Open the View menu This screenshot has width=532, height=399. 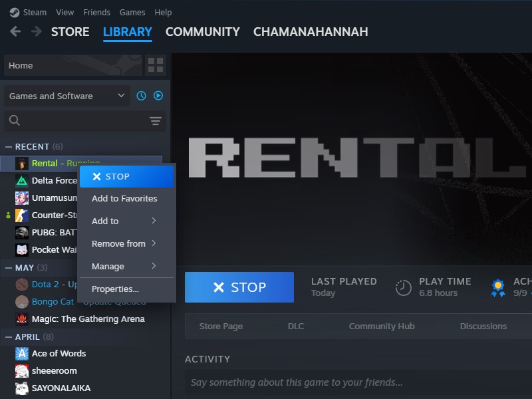[65, 13]
